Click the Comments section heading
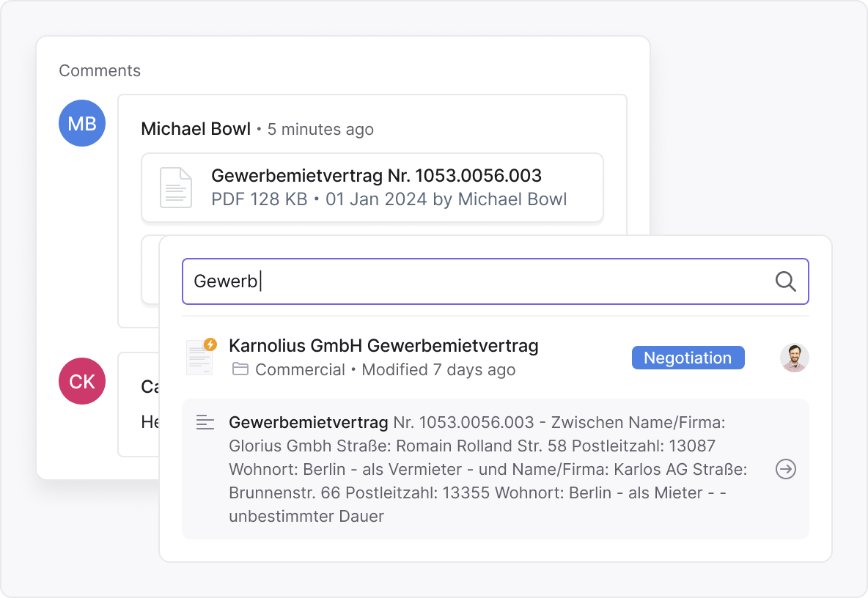The height and width of the screenshot is (598, 868). click(x=100, y=70)
